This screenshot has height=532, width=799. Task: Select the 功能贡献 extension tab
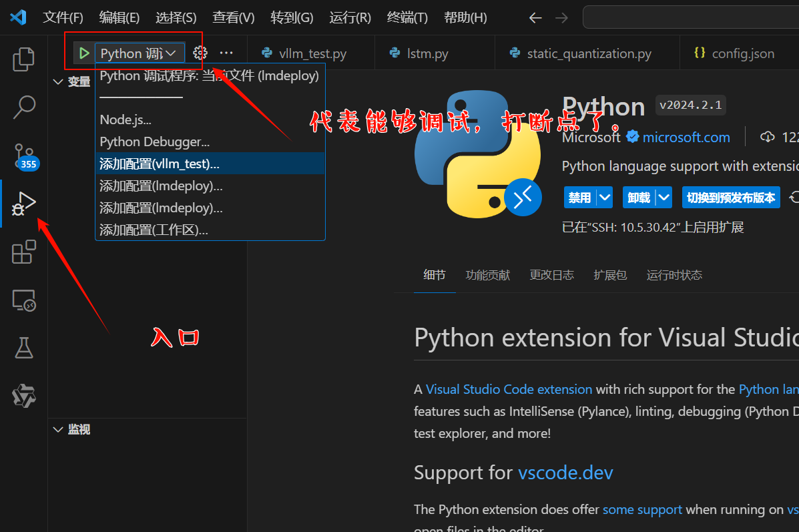(488, 275)
